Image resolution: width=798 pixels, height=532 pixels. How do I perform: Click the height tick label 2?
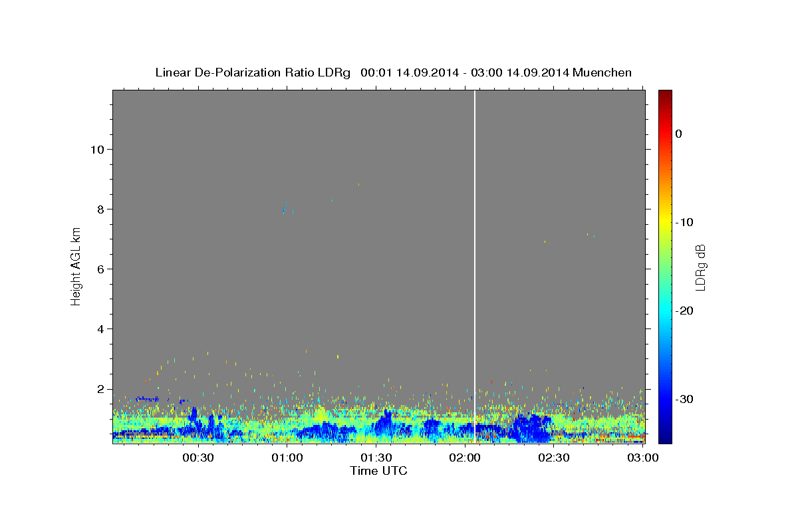point(100,389)
